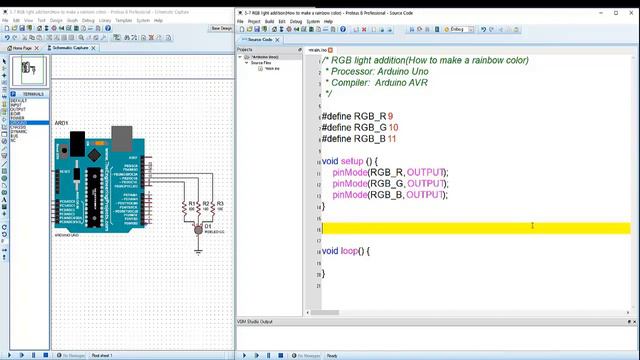The height and width of the screenshot is (360, 640).
Task: Select main.ino file in Projects tree
Action: 272,69
